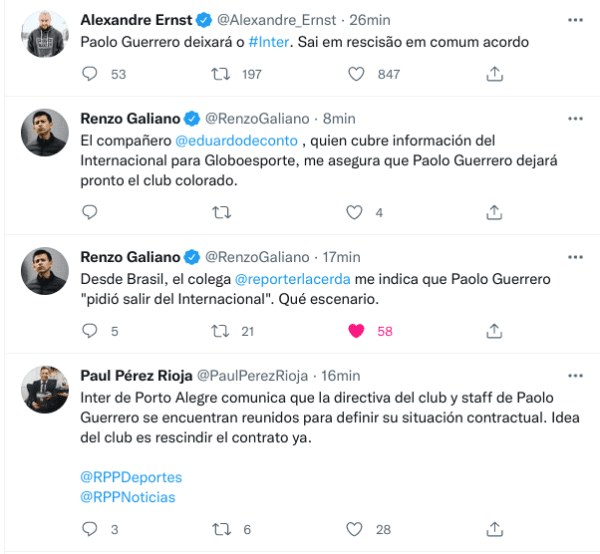This screenshot has height=554, width=600.
Task: Share Paul Pérez Rioja's tweet
Action: point(494,530)
